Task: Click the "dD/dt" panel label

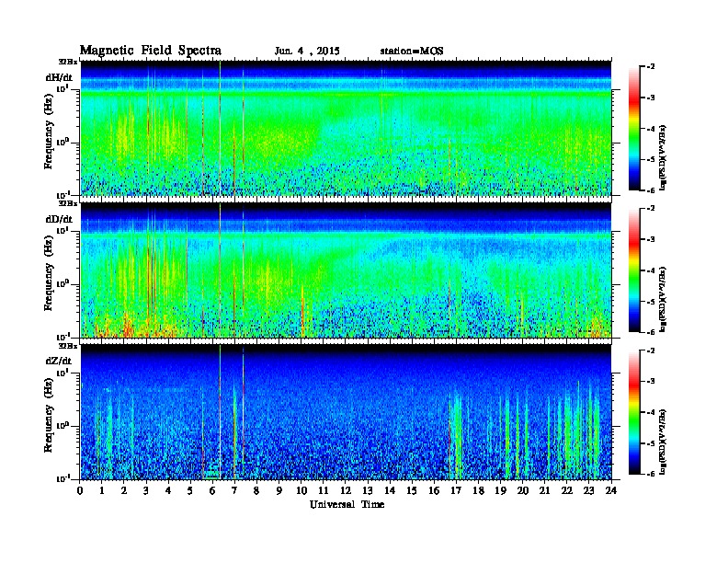Action: [x=59, y=219]
